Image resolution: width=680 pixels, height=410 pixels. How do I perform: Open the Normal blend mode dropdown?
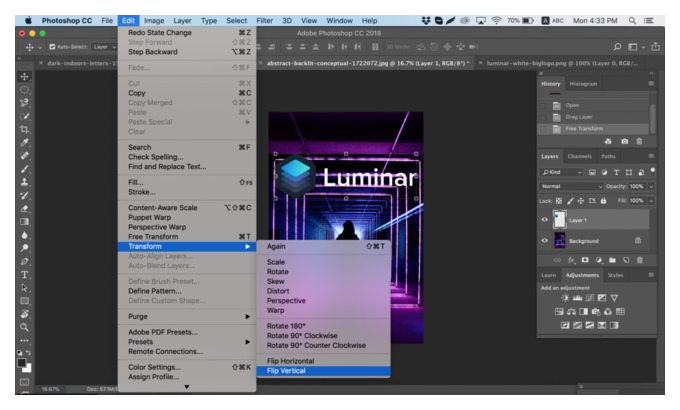point(571,186)
